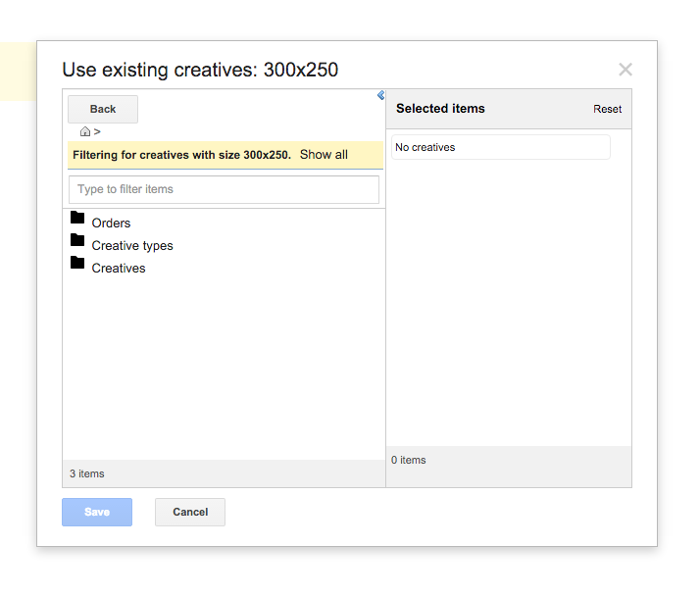
Task: Focus the 'Type to filter items' field
Action: [224, 189]
